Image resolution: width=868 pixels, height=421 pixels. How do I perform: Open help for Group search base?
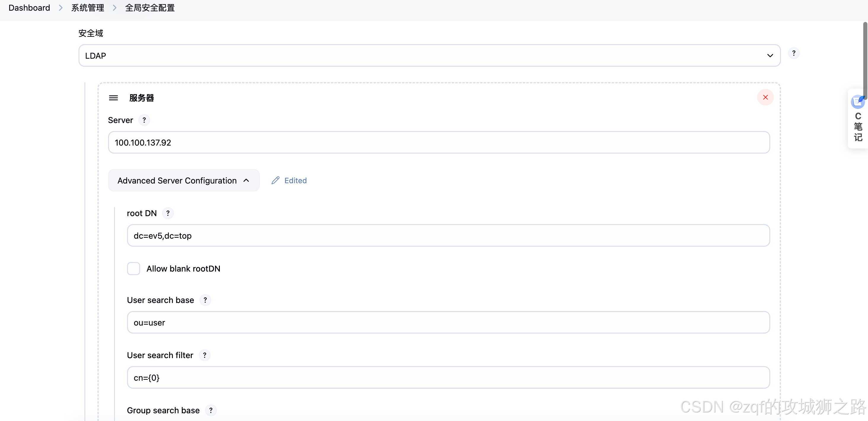click(211, 410)
